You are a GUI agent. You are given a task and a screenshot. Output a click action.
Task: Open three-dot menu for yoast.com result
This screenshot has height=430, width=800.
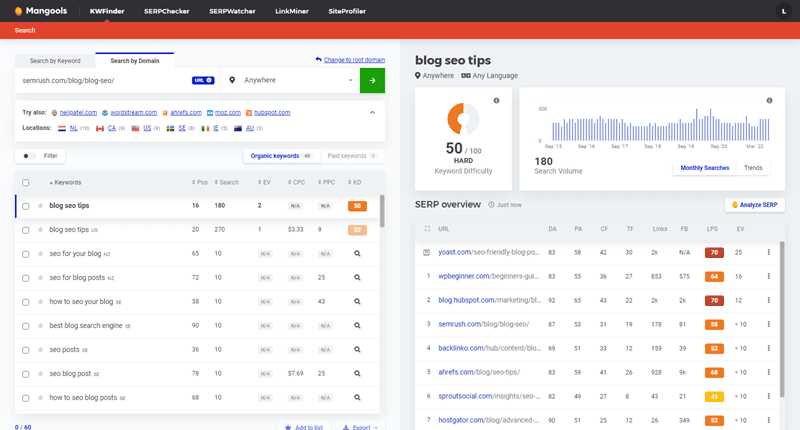[x=768, y=252]
